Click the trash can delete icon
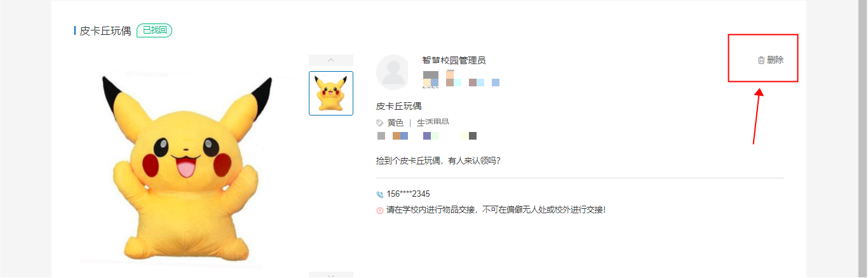This screenshot has height=278, width=868. point(761,60)
